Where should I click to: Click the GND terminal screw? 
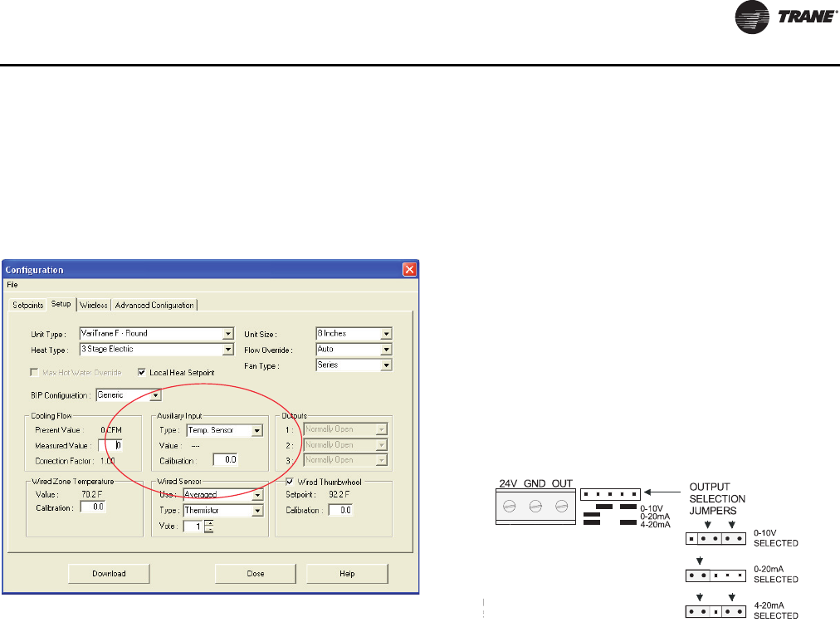(535, 506)
